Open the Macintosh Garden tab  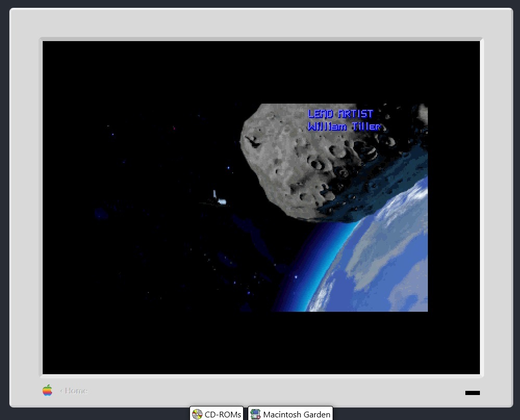coord(290,414)
